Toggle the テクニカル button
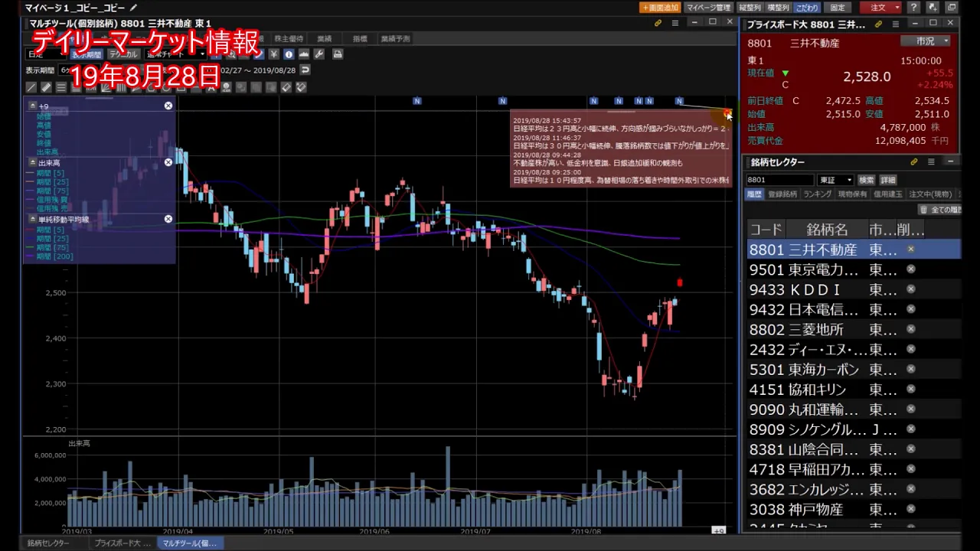Viewport: 980px width, 551px height. (122, 54)
